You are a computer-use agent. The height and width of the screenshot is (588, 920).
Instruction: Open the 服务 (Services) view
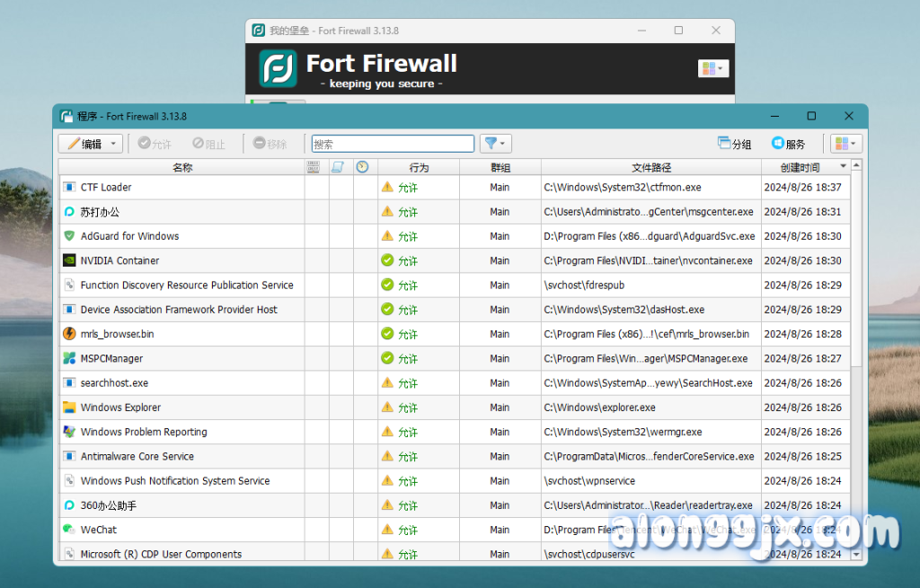pyautogui.click(x=788, y=144)
